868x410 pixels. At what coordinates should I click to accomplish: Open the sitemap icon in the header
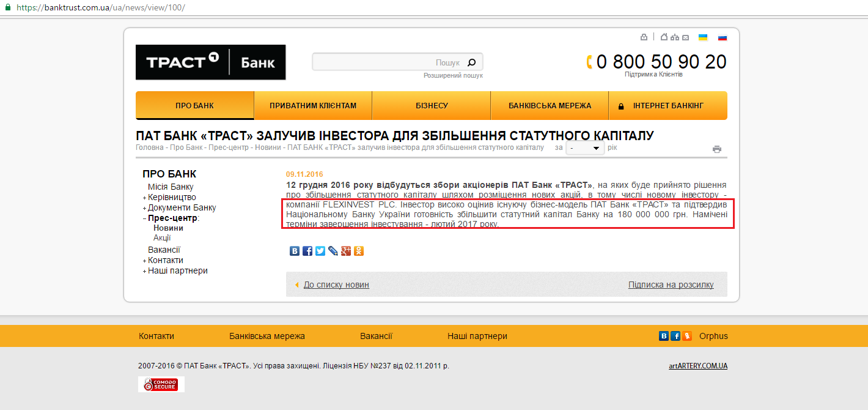point(675,37)
